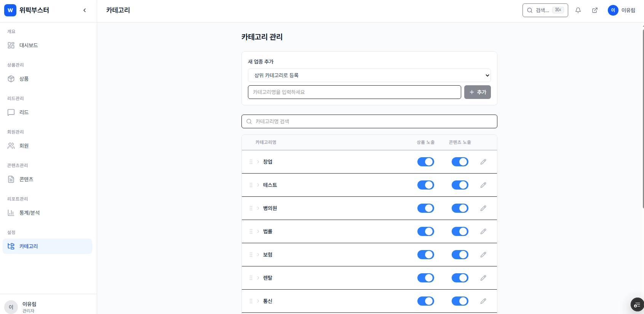
Task: Edit the 보험 category with pencil icon
Action: 483,255
